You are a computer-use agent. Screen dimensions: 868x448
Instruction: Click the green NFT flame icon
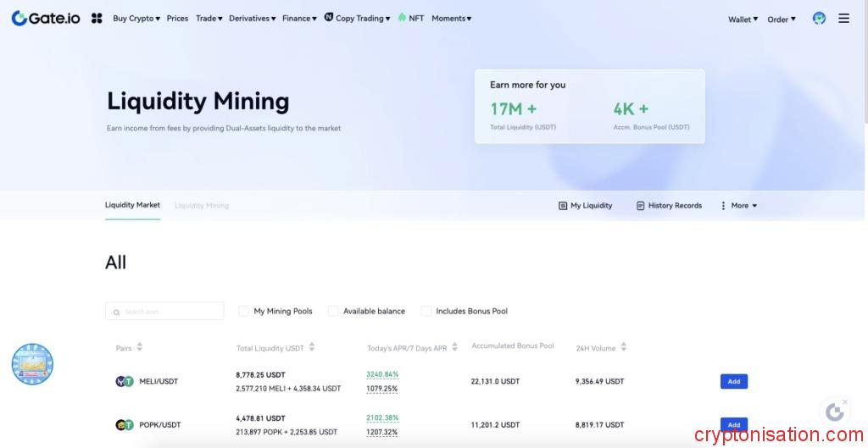[x=402, y=17]
